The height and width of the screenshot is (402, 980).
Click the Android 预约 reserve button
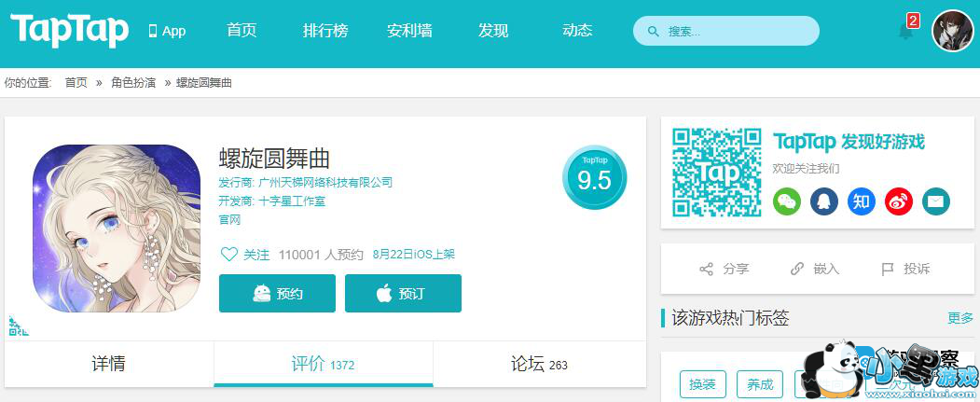277,293
